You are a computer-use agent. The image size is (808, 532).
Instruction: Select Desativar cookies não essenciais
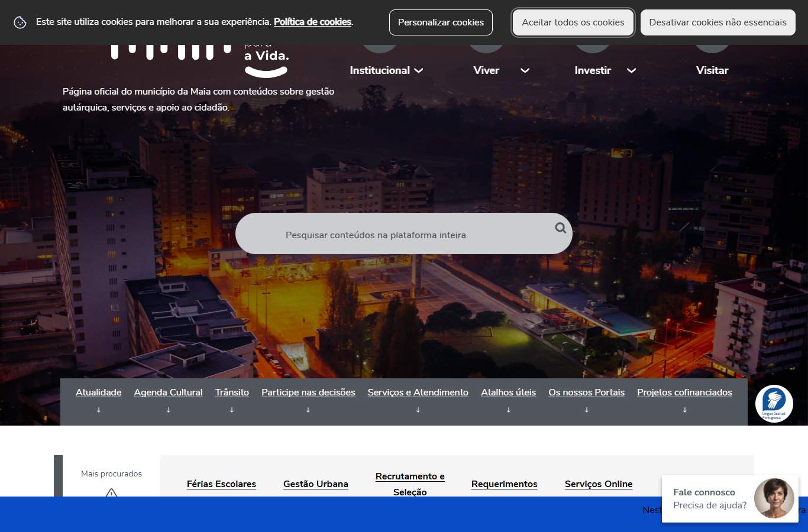tap(718, 22)
